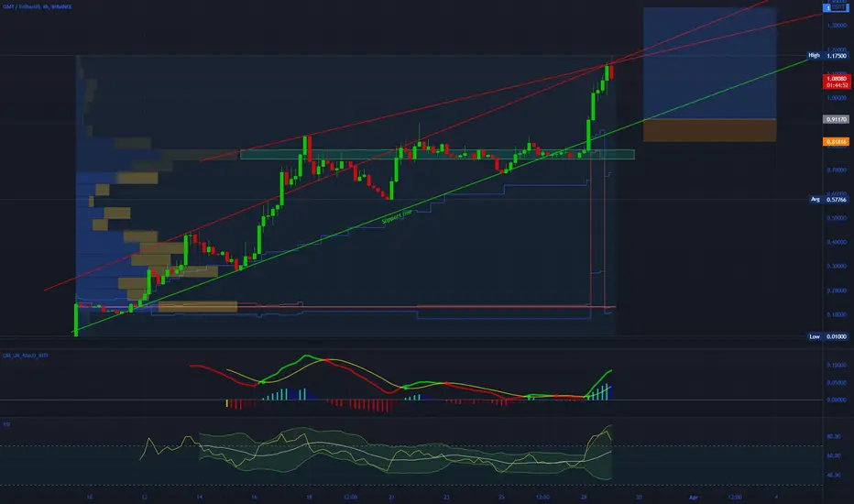The height and width of the screenshot is (504, 854).
Task: Click the MACD 0.05000 axis label
Action: [x=836, y=382]
